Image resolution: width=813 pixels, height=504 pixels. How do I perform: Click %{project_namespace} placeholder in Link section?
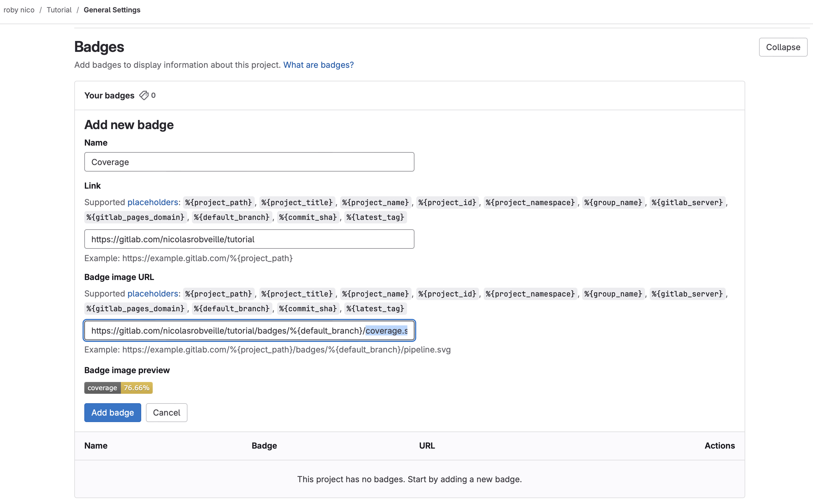pos(530,202)
